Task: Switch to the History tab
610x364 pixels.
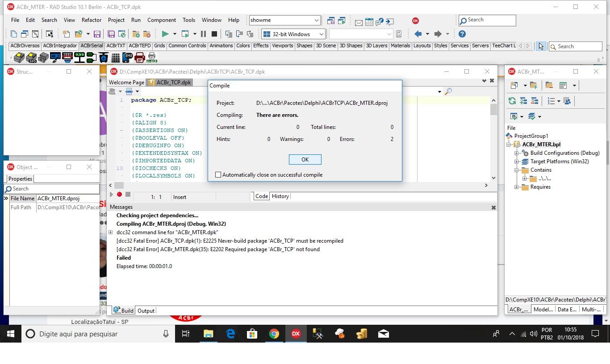Action: coord(280,196)
